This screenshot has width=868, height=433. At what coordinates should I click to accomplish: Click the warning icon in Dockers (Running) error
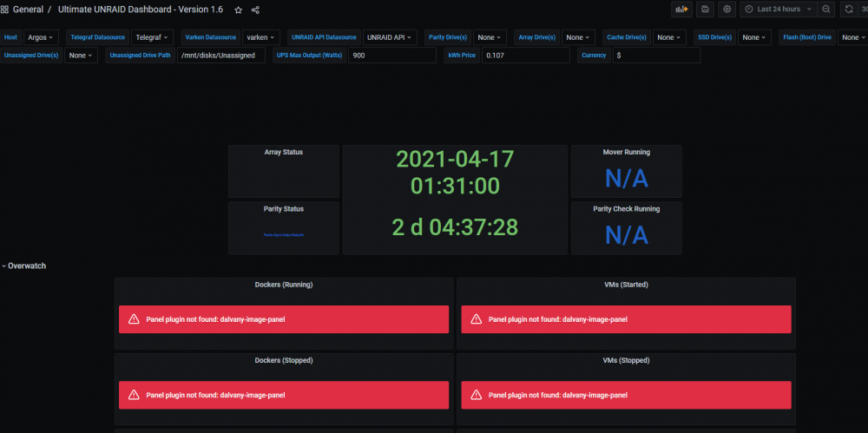(134, 319)
